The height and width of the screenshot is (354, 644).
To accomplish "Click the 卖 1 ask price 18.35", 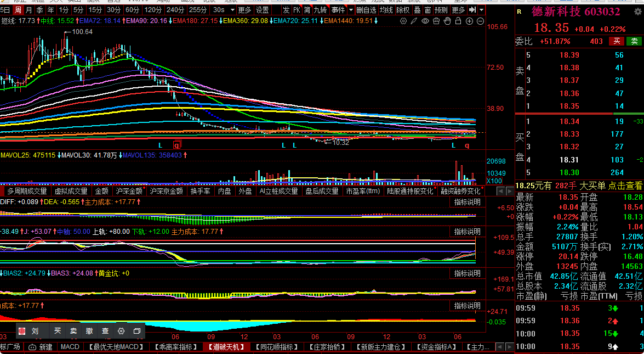I will [569, 106].
